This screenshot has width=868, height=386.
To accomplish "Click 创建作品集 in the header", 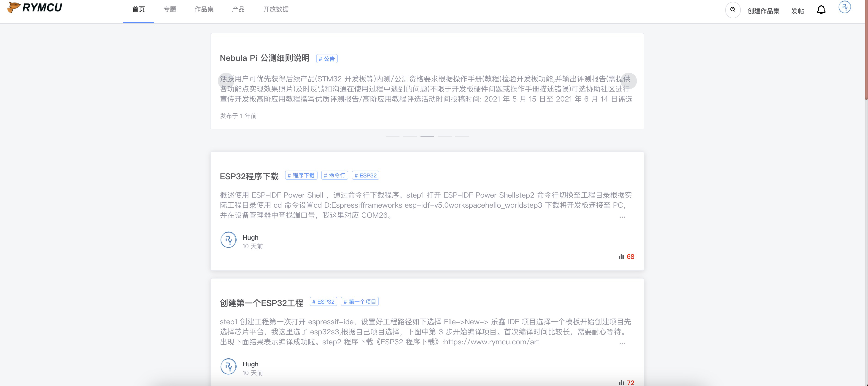I will pos(763,11).
